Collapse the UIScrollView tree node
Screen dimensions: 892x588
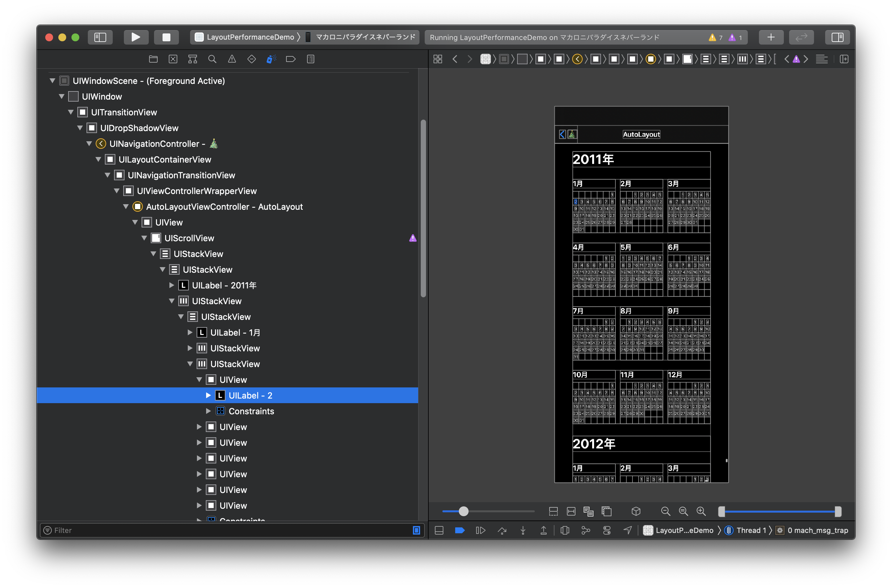pos(145,238)
